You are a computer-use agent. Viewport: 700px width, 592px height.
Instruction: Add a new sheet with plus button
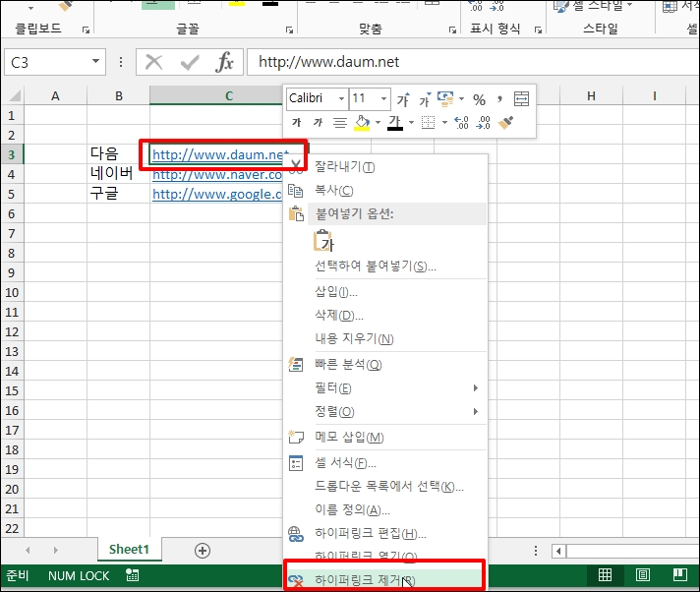(203, 551)
